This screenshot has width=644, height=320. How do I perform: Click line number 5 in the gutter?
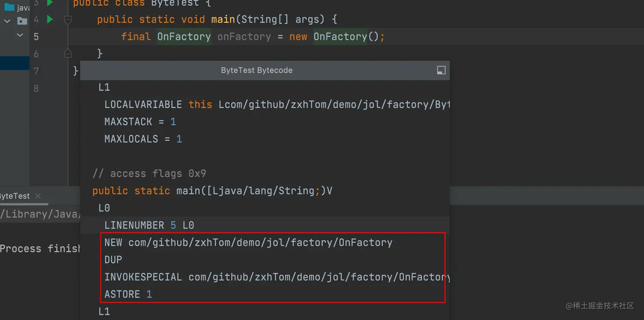(36, 37)
